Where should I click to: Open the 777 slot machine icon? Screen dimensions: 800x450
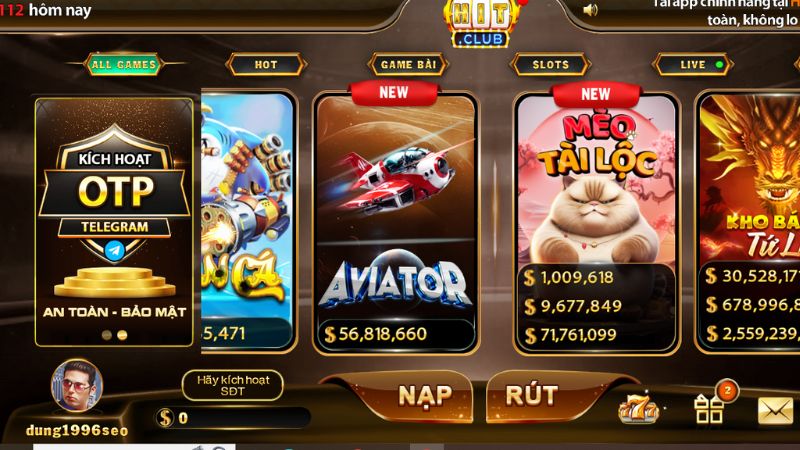click(638, 408)
